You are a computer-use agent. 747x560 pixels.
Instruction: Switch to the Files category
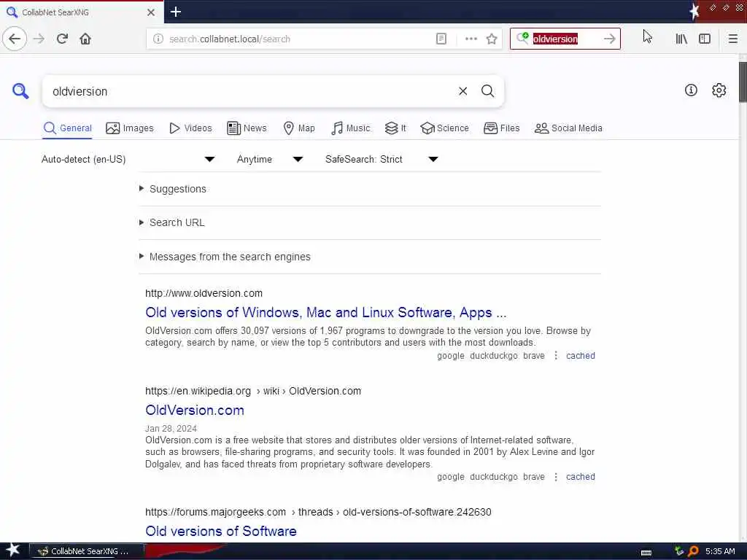click(502, 128)
